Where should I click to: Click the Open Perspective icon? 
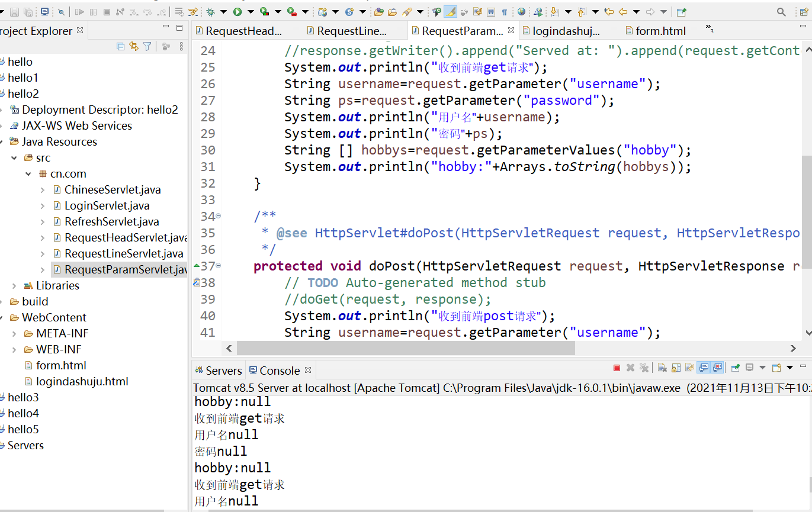coord(804,12)
